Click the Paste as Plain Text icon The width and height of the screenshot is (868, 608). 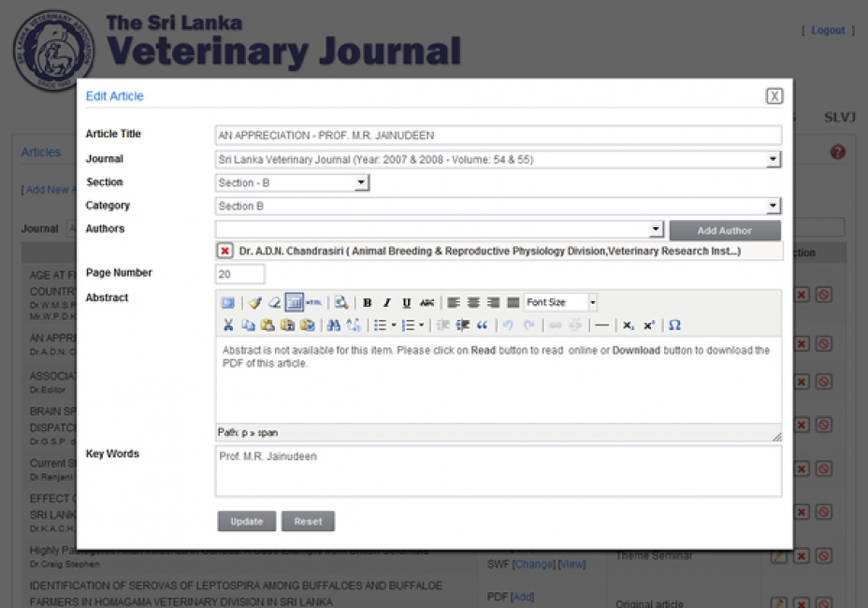pos(288,325)
